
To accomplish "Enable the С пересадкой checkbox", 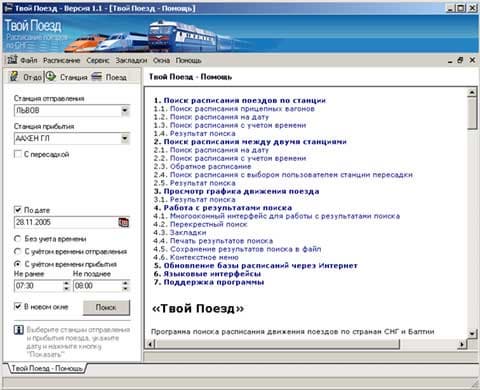I will (18, 154).
